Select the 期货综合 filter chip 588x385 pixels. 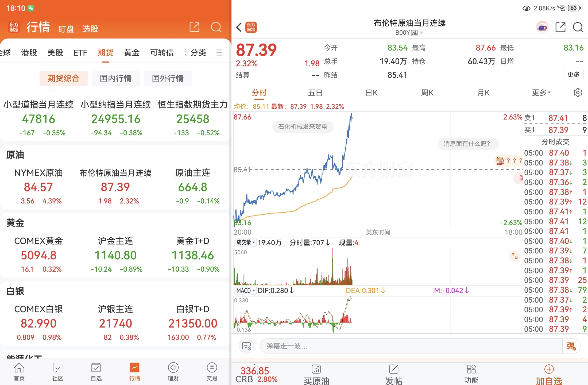pyautogui.click(x=63, y=78)
